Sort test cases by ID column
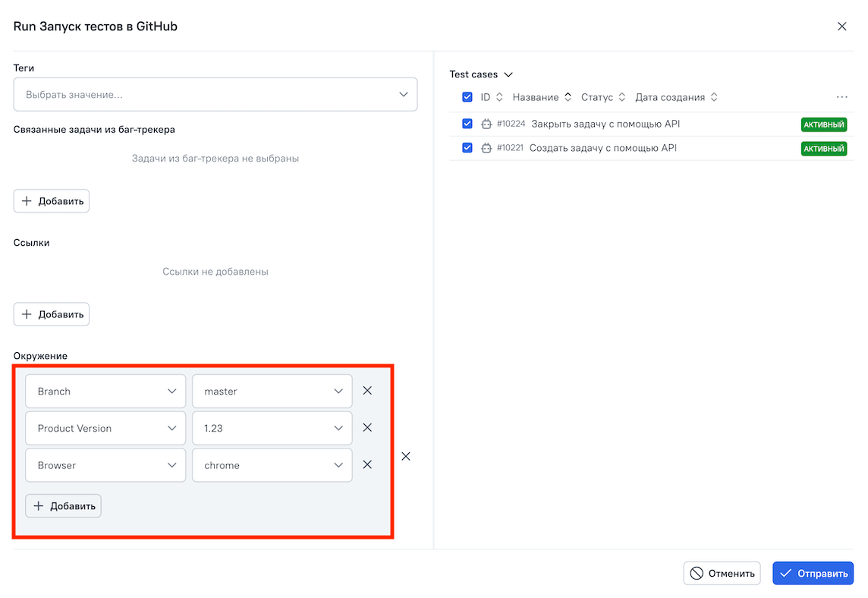The height and width of the screenshot is (598, 868). point(492,97)
